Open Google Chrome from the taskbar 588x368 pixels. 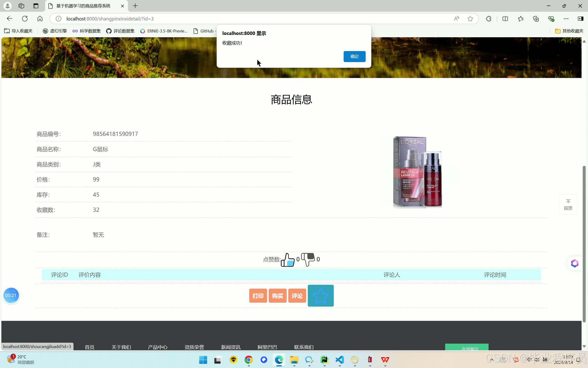(249, 360)
